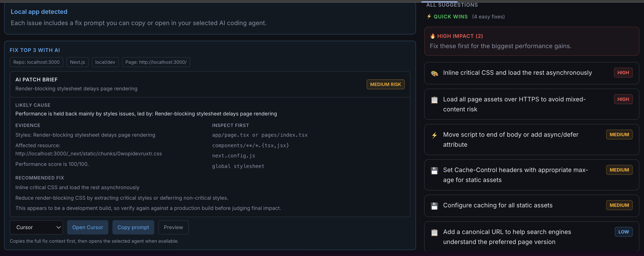Copy the fix prompt
The height and width of the screenshot is (256, 644).
(133, 227)
